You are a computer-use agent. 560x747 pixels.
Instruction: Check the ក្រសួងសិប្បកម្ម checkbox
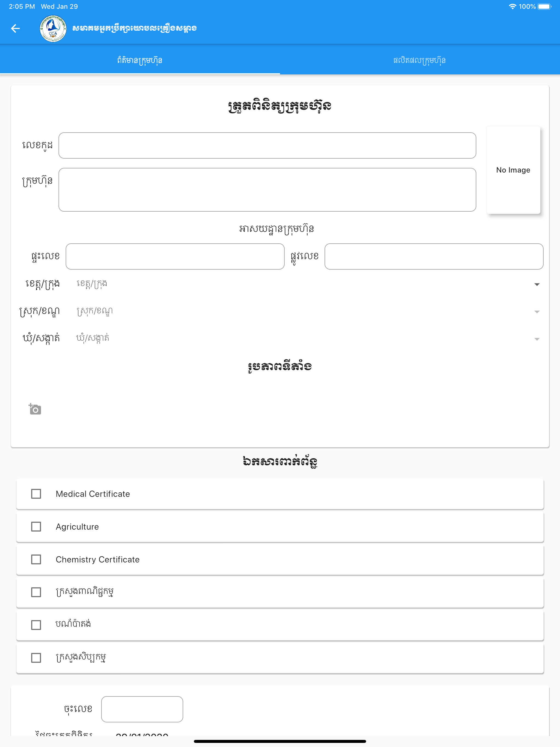click(x=36, y=658)
